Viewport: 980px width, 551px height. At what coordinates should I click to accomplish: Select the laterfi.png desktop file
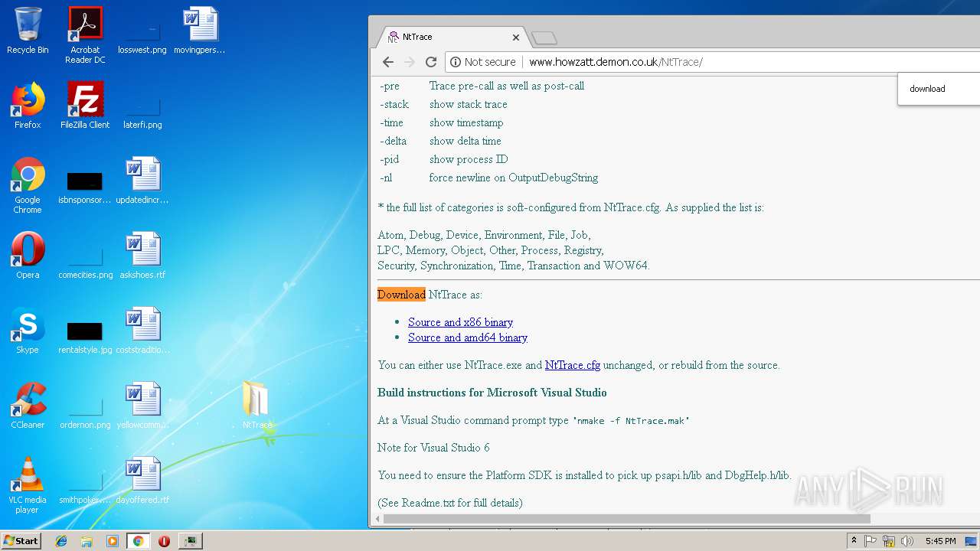142,111
